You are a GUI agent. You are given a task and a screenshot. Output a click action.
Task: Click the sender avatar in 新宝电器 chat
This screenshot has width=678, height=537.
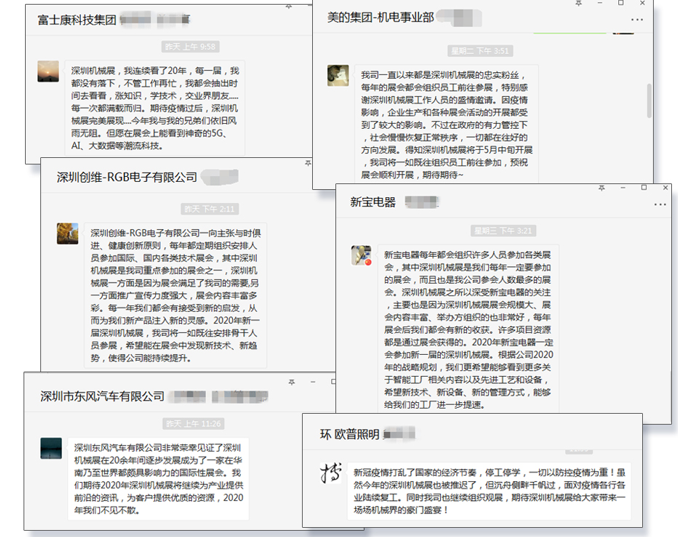361,255
